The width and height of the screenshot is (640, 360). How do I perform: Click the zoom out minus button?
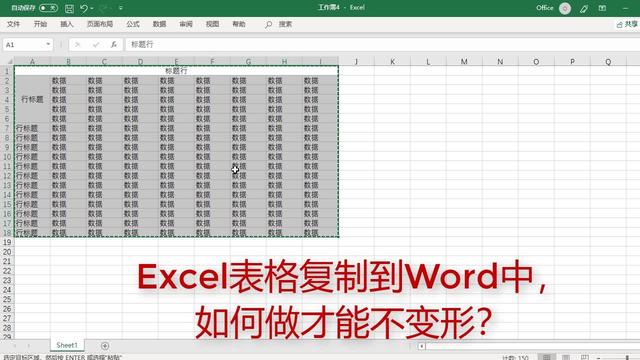tap(598, 358)
